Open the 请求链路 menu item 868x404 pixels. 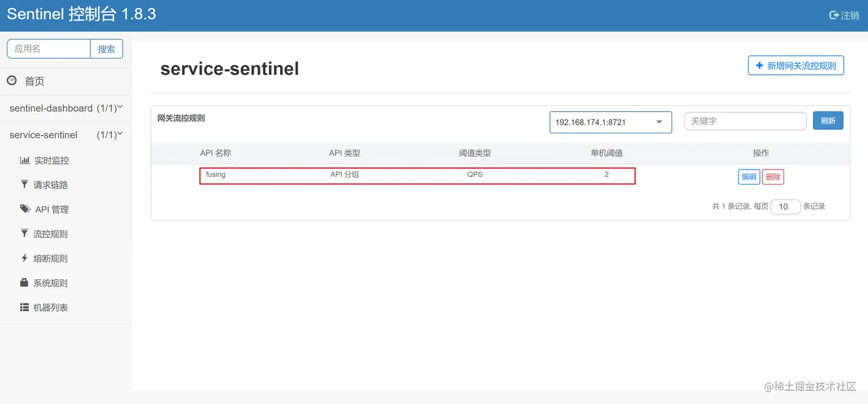51,185
